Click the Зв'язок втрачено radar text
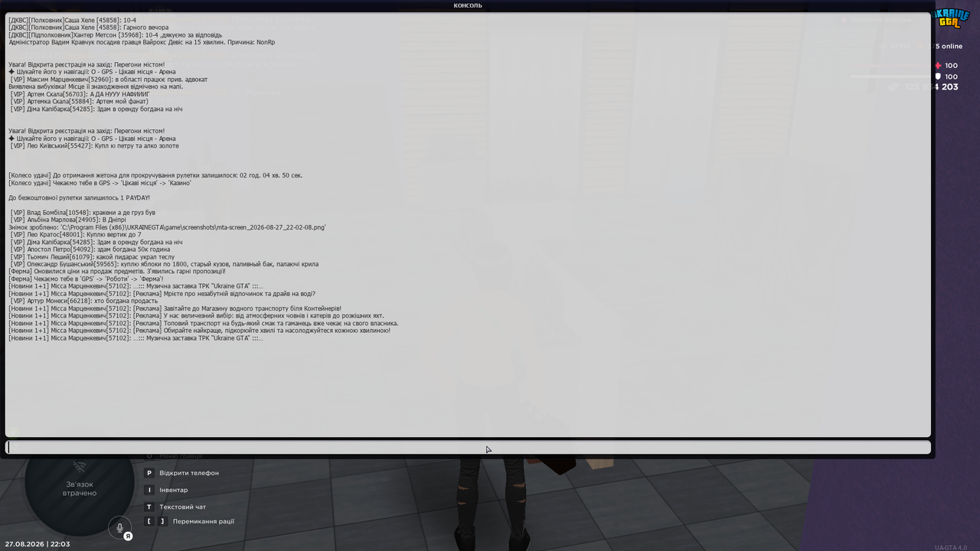This screenshot has height=551, width=980. (x=80, y=488)
